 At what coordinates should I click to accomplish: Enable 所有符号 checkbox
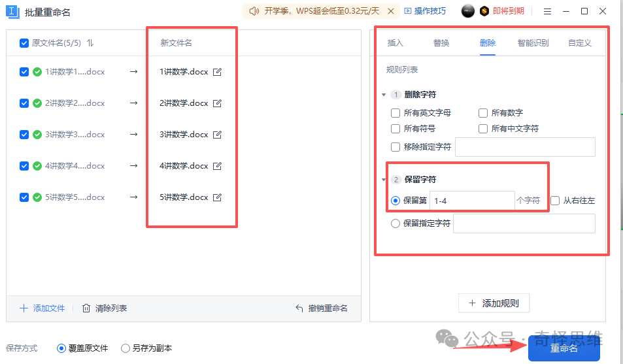pyautogui.click(x=396, y=129)
